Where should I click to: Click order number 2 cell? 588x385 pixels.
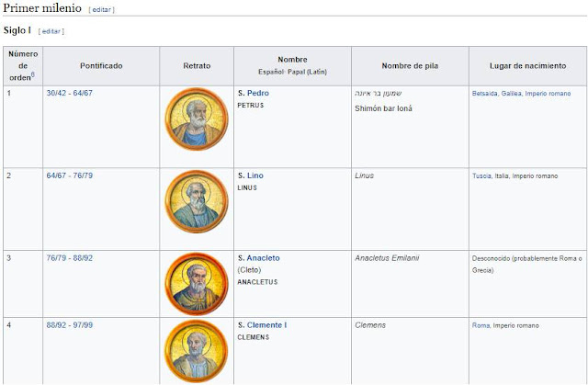point(23,209)
